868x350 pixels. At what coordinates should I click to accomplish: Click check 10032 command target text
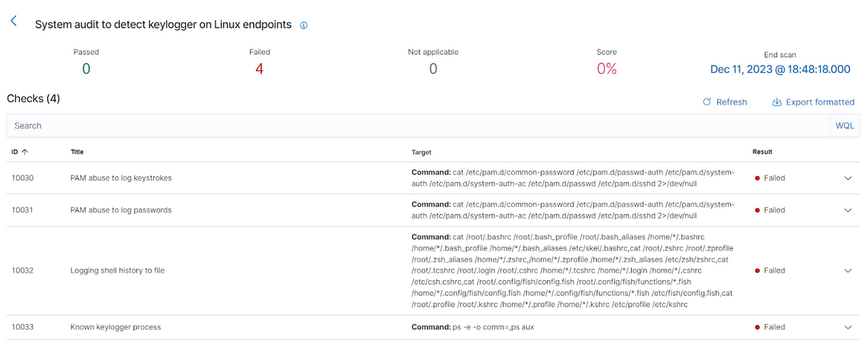573,271
